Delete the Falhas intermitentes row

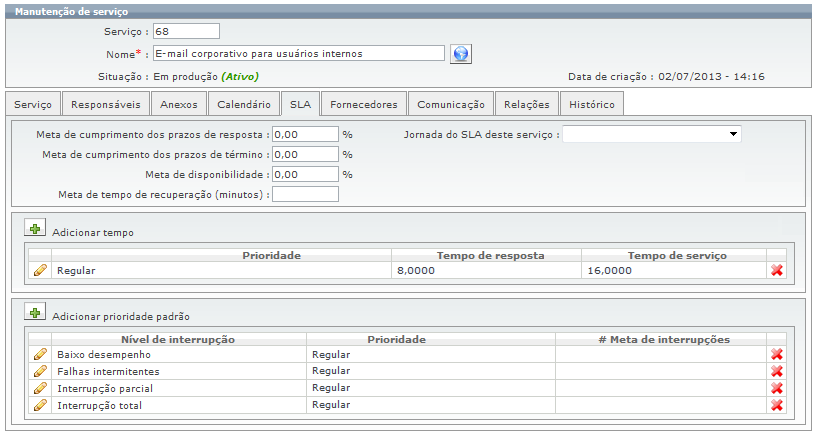(x=776, y=371)
